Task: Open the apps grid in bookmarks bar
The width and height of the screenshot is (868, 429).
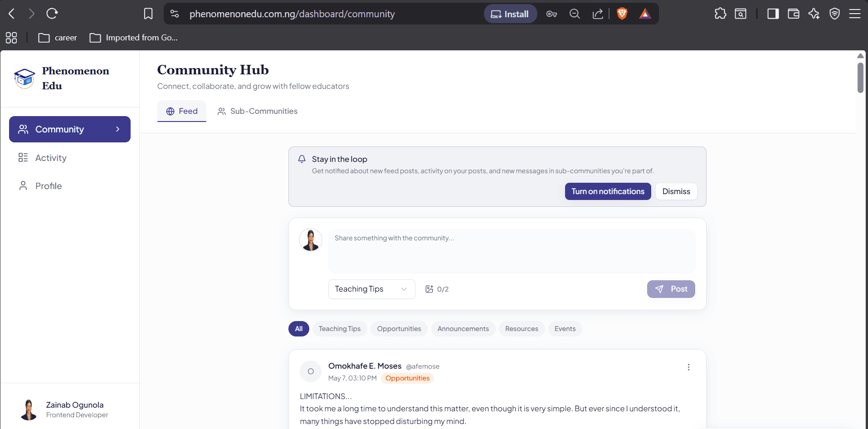Action: (x=11, y=38)
